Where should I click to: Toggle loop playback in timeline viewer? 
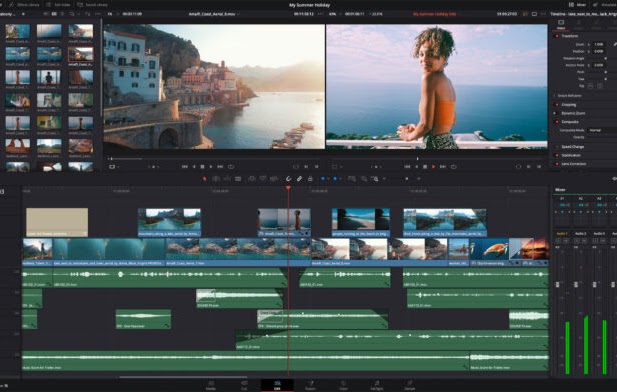[453, 167]
